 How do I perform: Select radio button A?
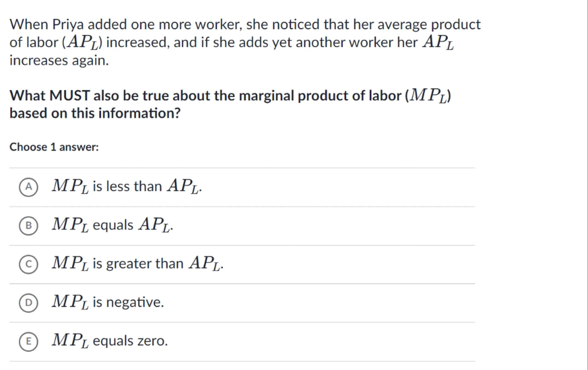tap(28, 187)
